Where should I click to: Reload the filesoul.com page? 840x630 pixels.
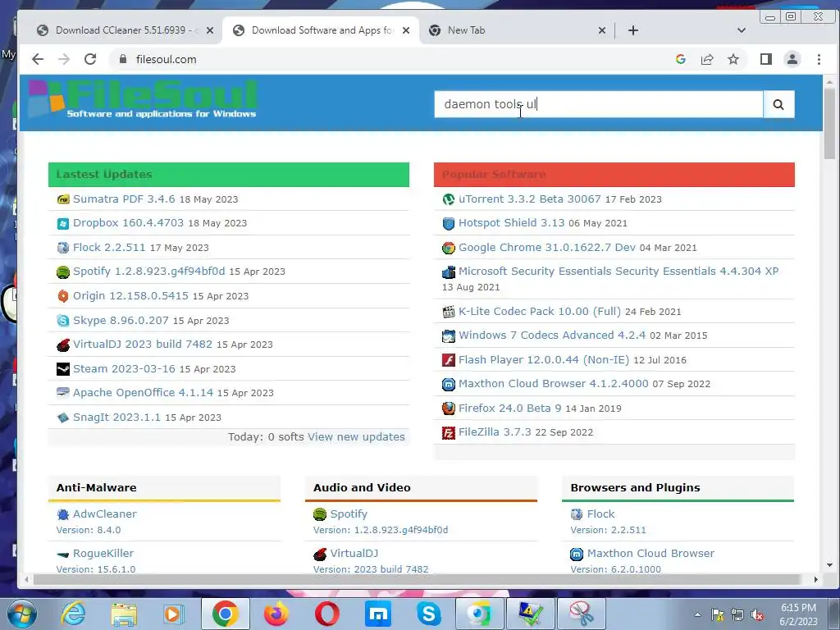[x=90, y=59]
